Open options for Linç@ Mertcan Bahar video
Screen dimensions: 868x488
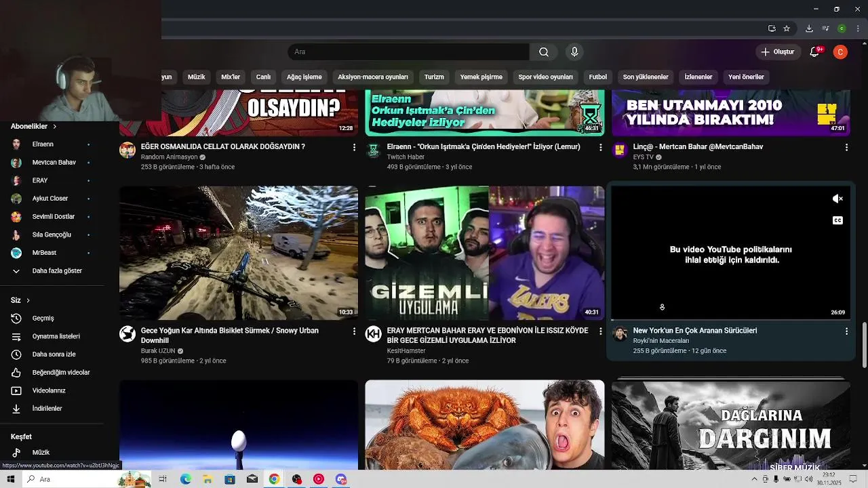(x=846, y=147)
